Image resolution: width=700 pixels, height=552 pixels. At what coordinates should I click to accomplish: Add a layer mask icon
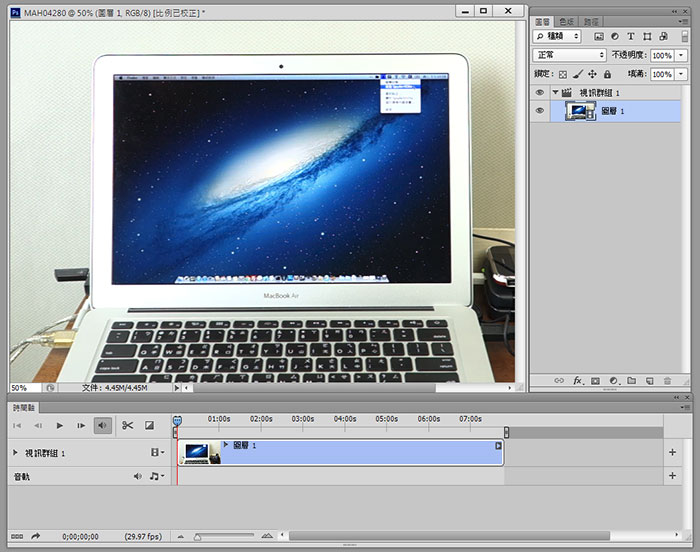pyautogui.click(x=595, y=381)
